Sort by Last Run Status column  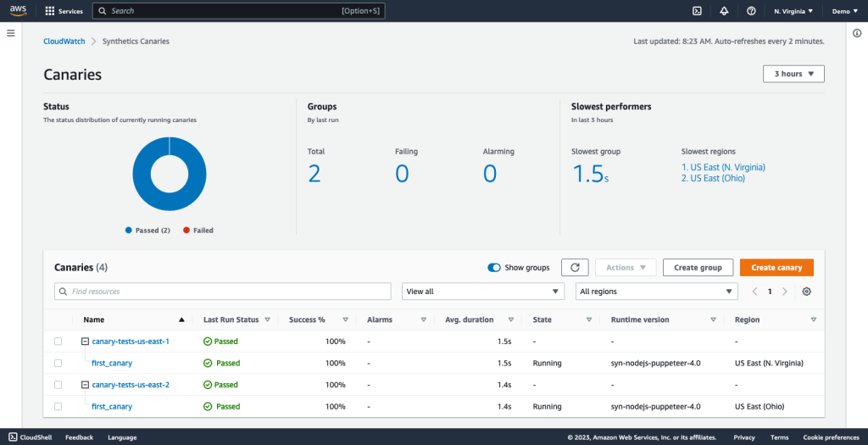tap(267, 320)
